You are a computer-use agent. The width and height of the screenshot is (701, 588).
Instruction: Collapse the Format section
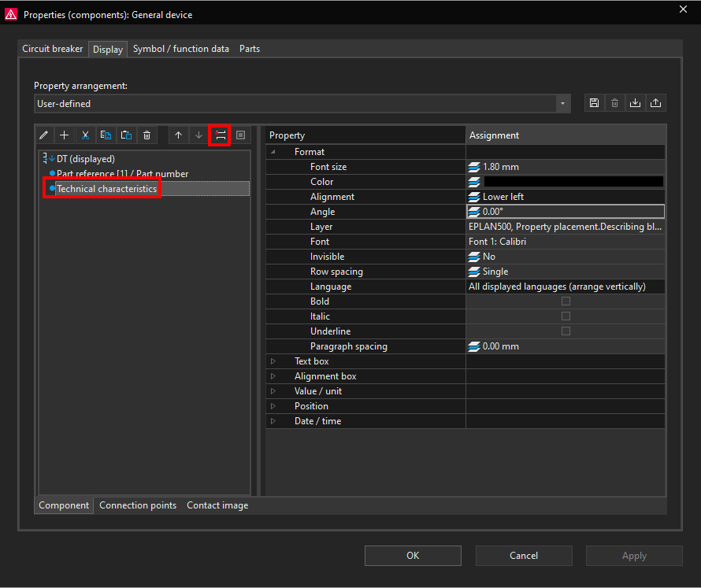coord(273,152)
